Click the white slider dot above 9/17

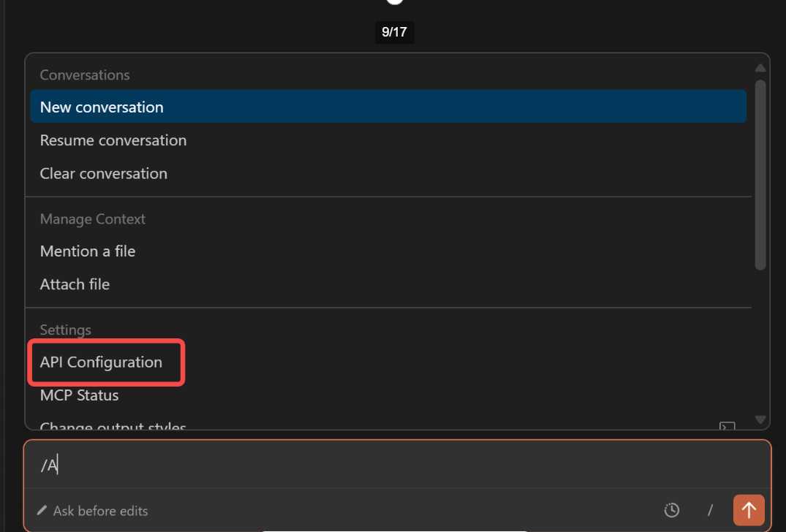[395, 2]
